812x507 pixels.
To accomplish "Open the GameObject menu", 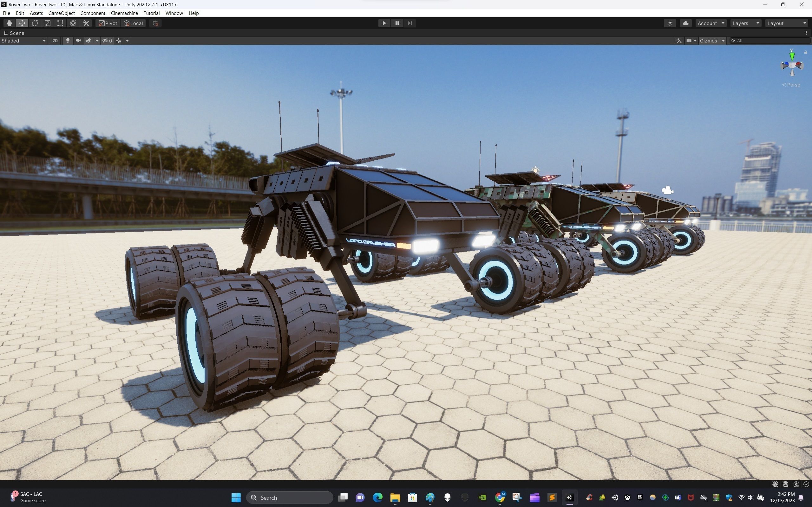I will (62, 13).
